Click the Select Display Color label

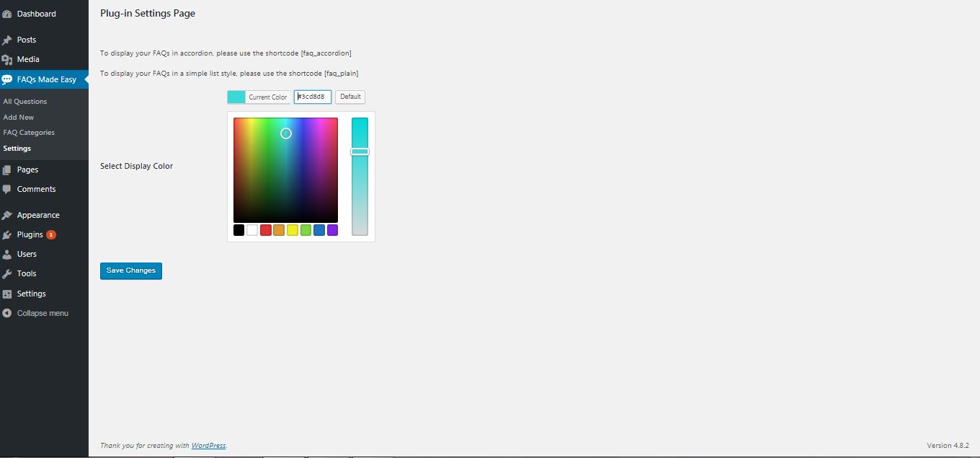tap(137, 166)
